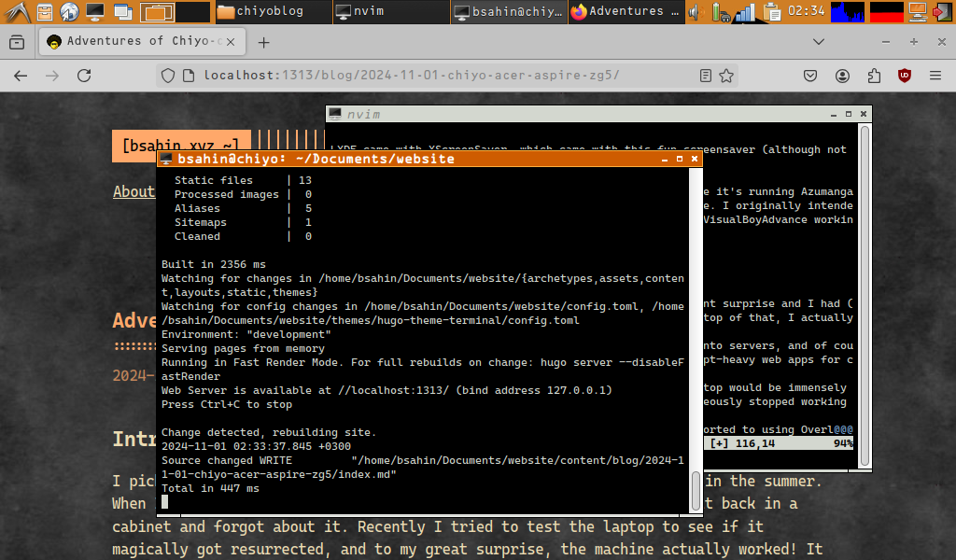Go back to the previous page
Screen dimensions: 956x560
21,76
